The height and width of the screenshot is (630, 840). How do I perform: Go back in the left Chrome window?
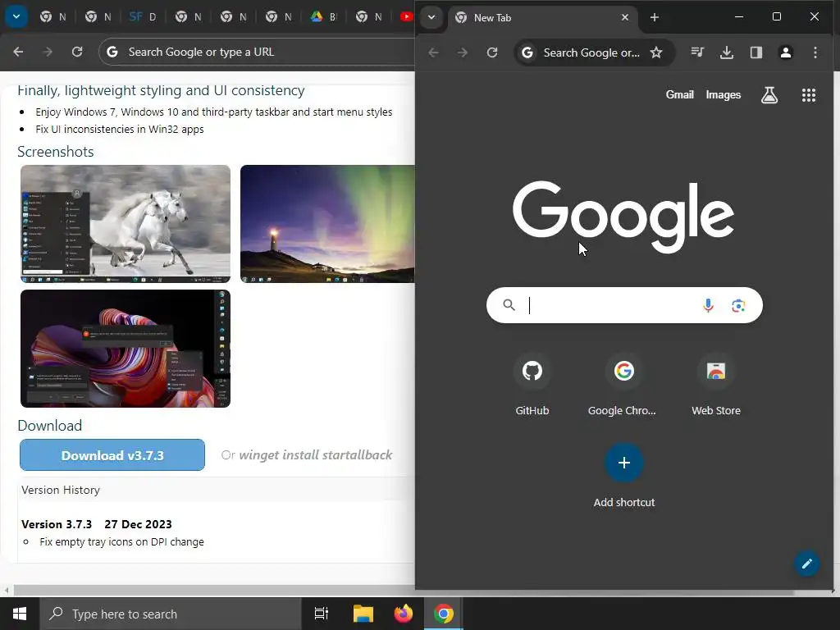click(x=18, y=52)
